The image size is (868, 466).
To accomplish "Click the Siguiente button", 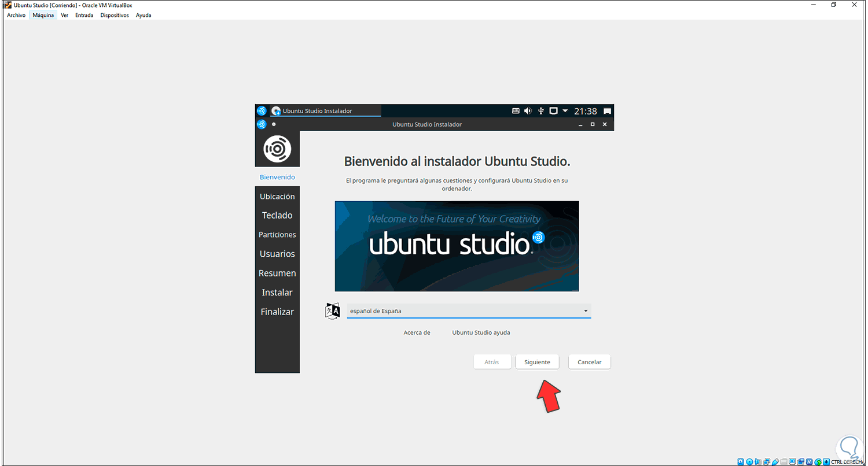I will [537, 362].
